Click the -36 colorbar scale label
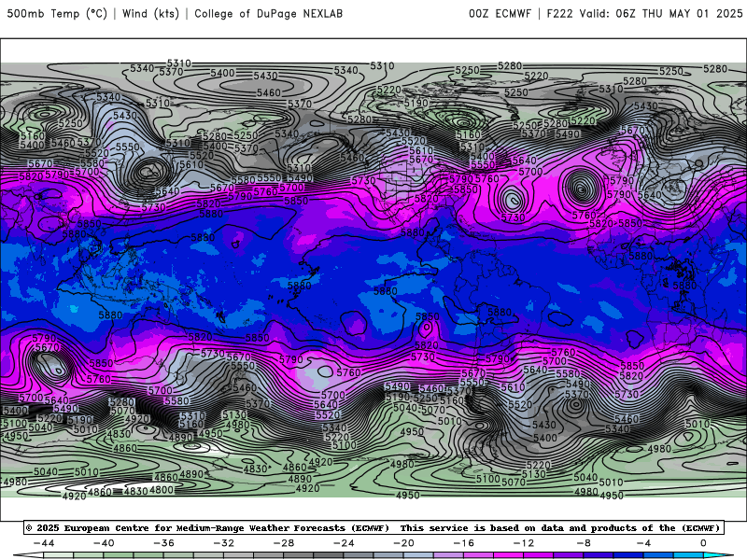Screen dimensions: 747x560 (x=164, y=543)
